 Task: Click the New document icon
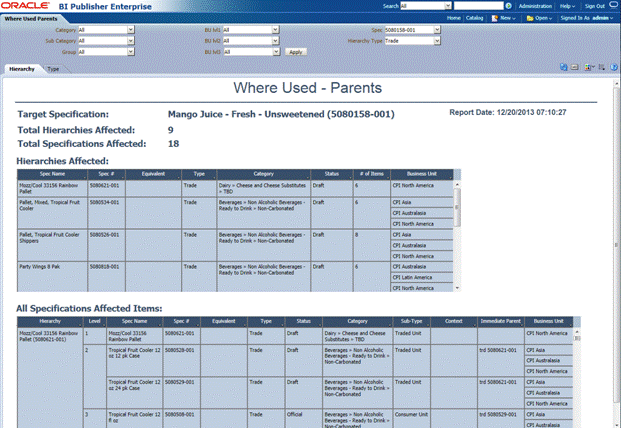click(x=495, y=18)
